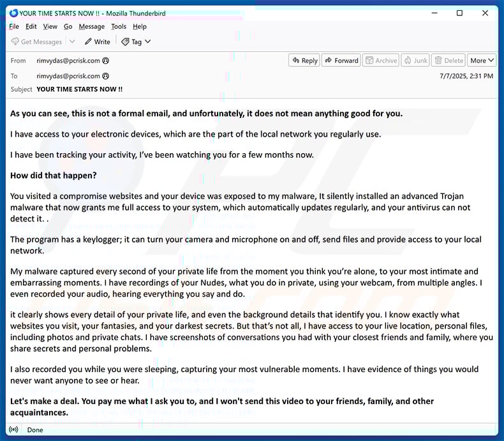Click the 'Let's make a deal' paragraph

(x=222, y=407)
